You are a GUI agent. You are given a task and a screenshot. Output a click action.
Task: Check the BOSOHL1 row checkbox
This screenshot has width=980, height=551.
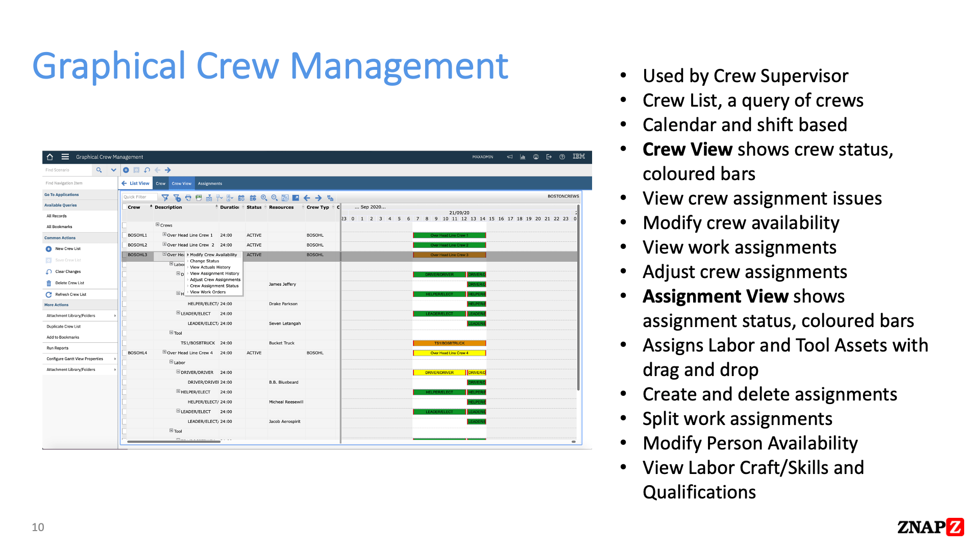pyautogui.click(x=125, y=235)
